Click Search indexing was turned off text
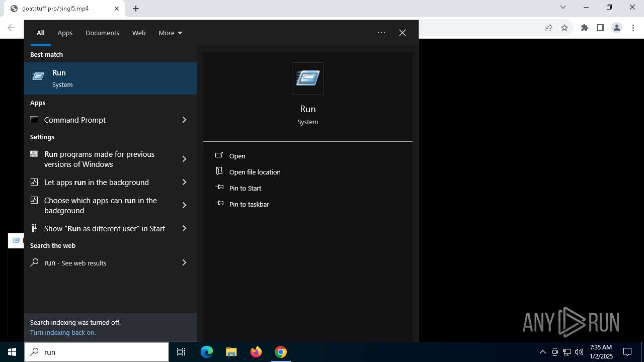 pyautogui.click(x=75, y=322)
